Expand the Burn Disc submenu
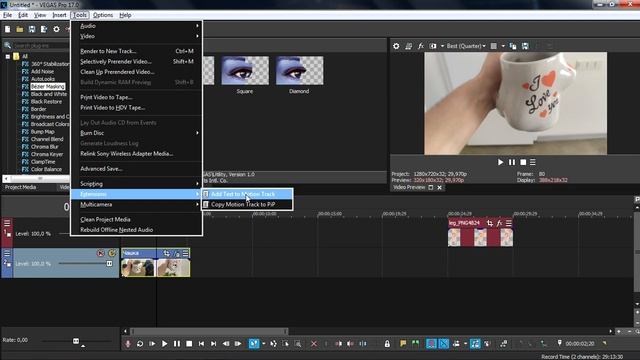The height and width of the screenshot is (360, 640). click(x=137, y=133)
